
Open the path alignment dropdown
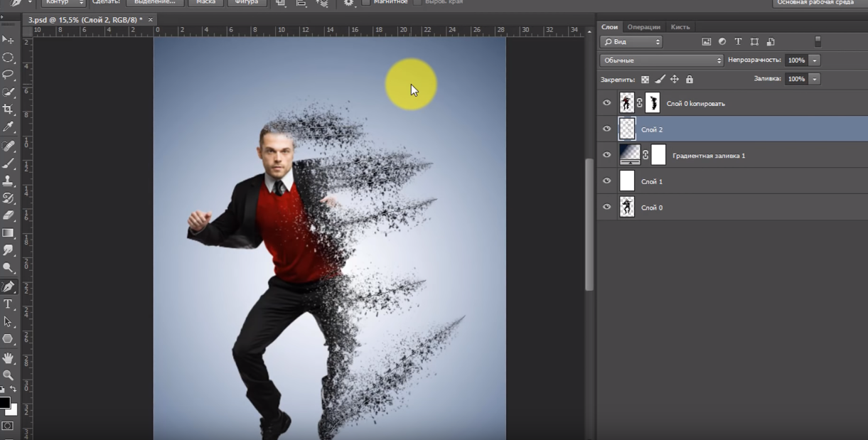[x=301, y=3]
